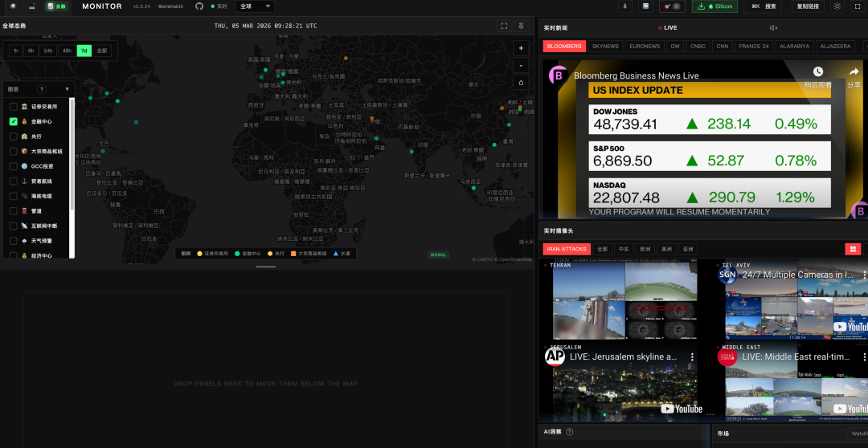The image size is (868, 448).
Task: Select the CNBC channel tab
Action: (698, 46)
